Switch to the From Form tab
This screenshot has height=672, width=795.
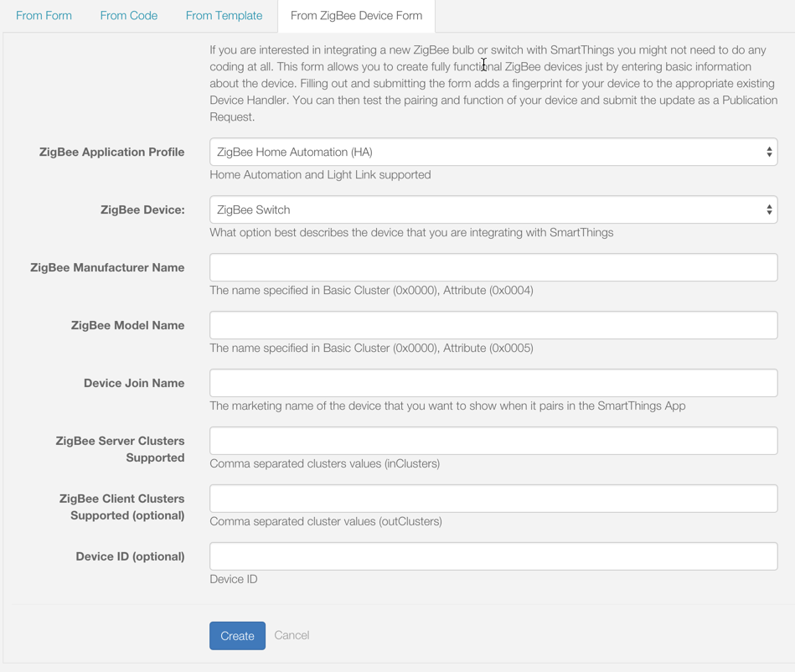(x=44, y=16)
